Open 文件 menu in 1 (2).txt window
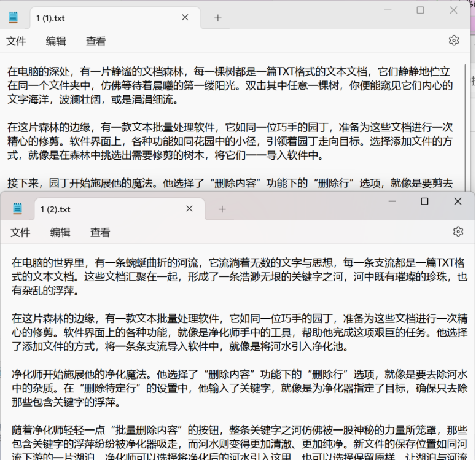 point(20,232)
